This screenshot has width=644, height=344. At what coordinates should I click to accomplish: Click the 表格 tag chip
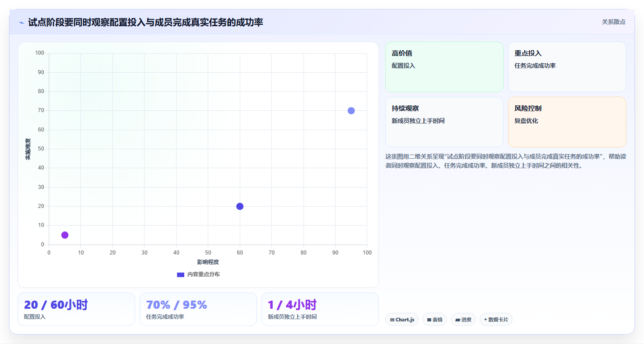point(434,320)
